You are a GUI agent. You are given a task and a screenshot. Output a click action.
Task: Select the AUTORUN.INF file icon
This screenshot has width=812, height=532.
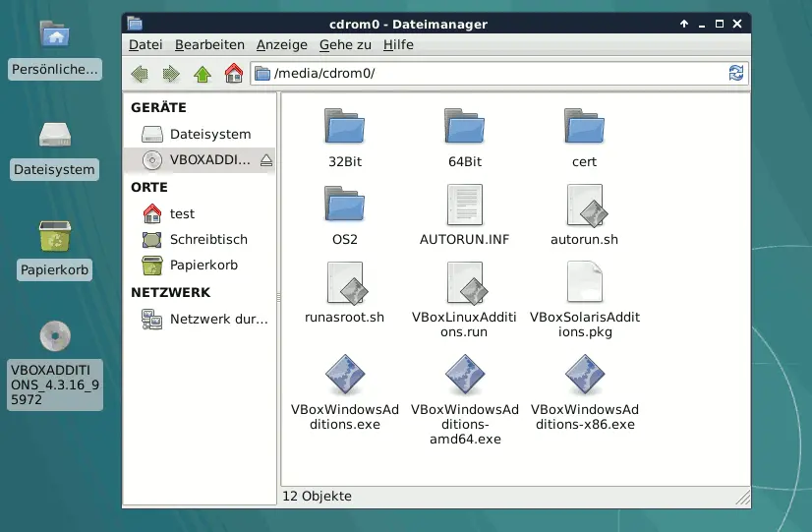[465, 205]
